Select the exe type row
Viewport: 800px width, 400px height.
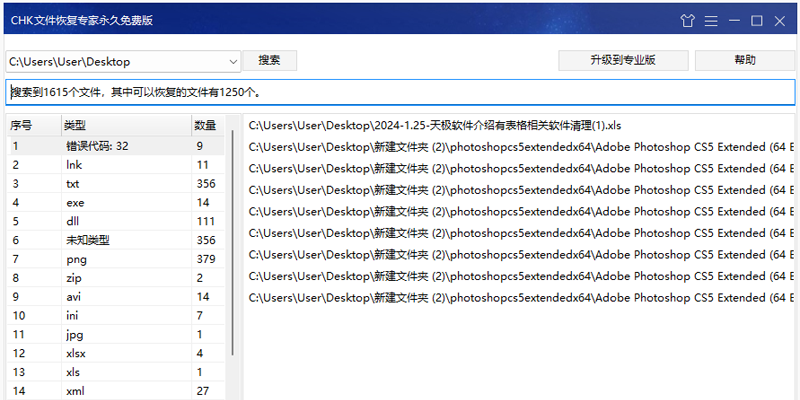coord(116,203)
